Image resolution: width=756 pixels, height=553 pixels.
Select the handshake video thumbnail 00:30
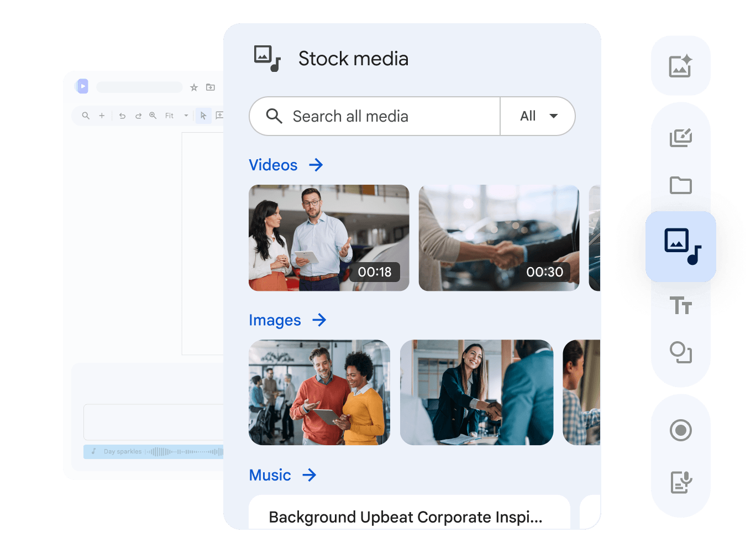499,238
